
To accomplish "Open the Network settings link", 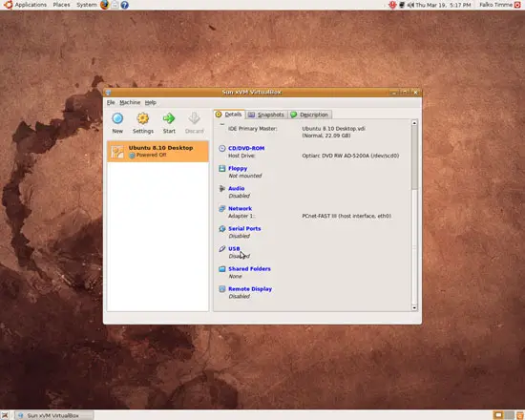I will 240,209.
